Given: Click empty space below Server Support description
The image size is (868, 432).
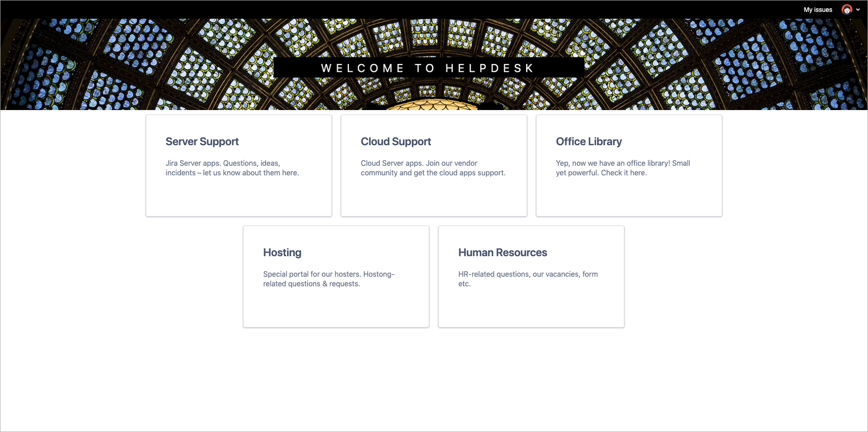Looking at the screenshot, I should tap(239, 196).
